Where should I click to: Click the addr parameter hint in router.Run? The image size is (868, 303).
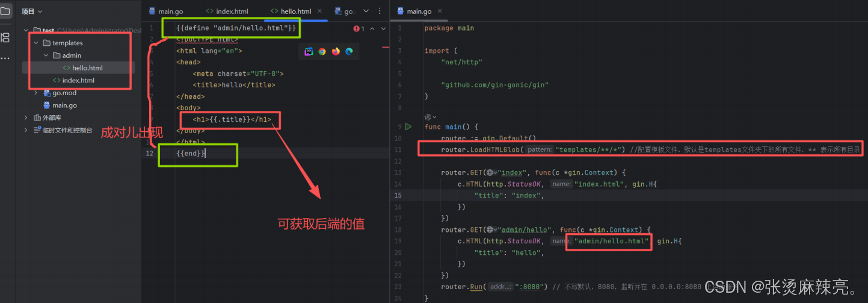(x=500, y=287)
